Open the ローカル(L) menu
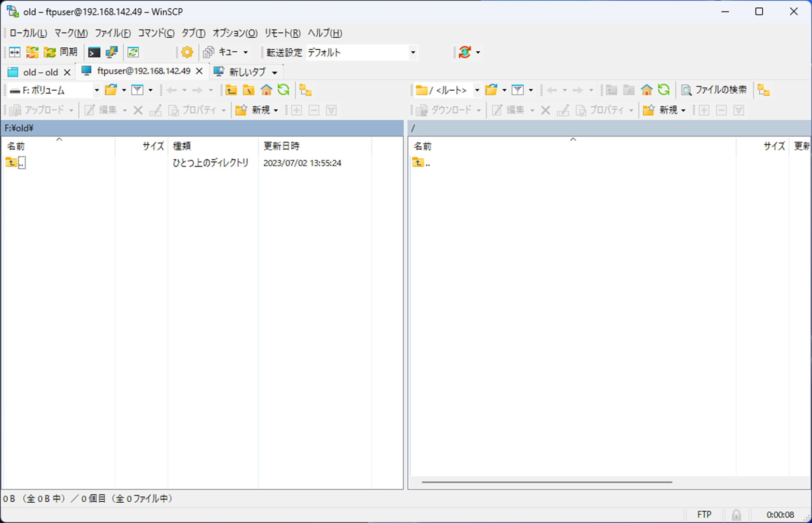Viewport: 812px width, 523px height. tap(28, 33)
